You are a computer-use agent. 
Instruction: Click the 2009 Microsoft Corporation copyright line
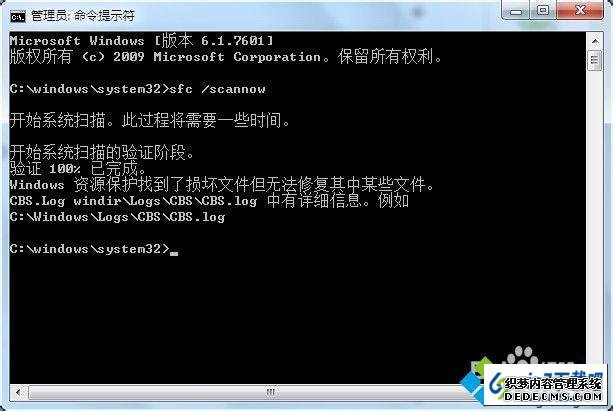226,57
